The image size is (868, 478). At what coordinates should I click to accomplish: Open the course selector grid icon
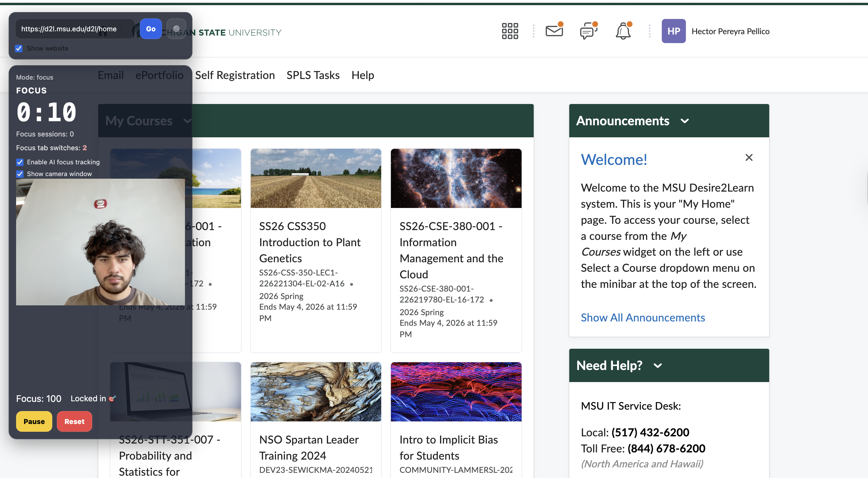[x=510, y=31]
